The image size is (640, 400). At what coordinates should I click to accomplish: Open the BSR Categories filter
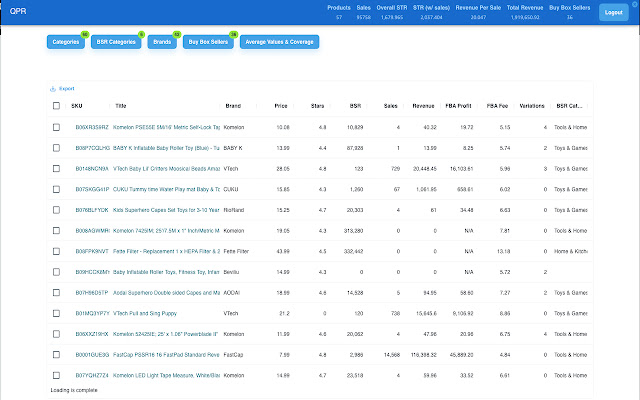(116, 42)
